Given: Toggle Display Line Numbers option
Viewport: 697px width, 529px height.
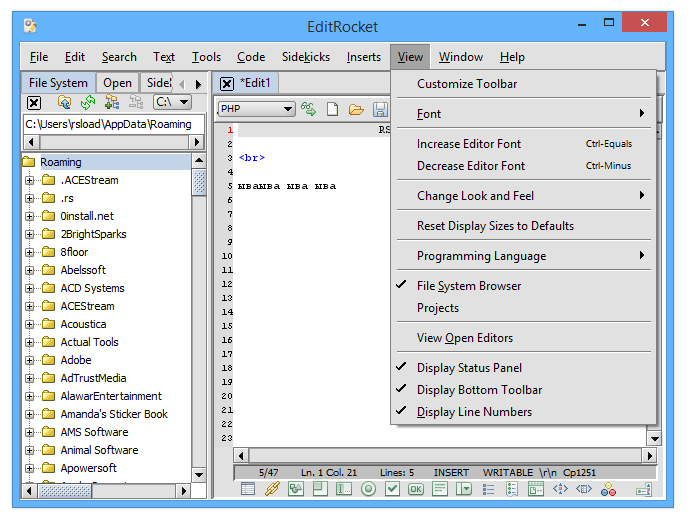Looking at the screenshot, I should [524, 412].
